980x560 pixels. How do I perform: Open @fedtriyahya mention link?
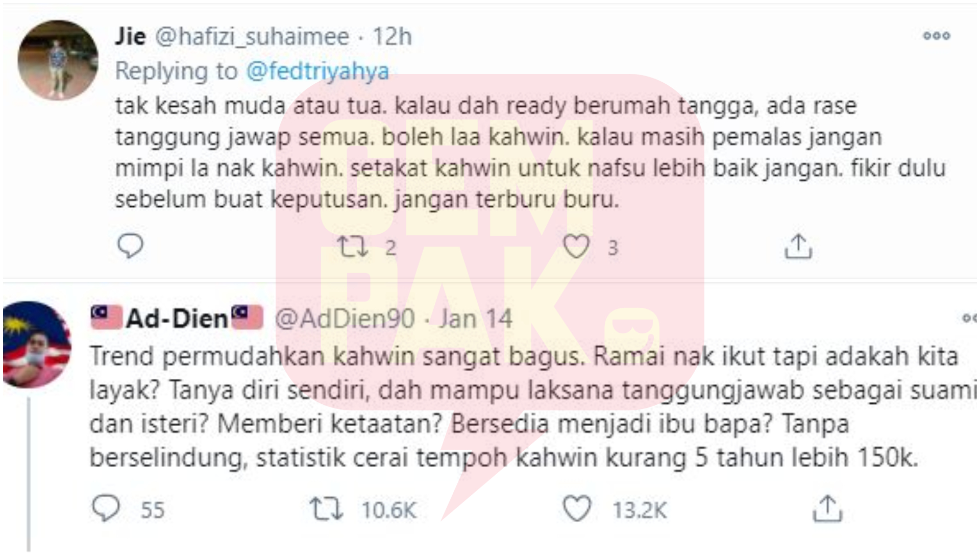(x=317, y=71)
